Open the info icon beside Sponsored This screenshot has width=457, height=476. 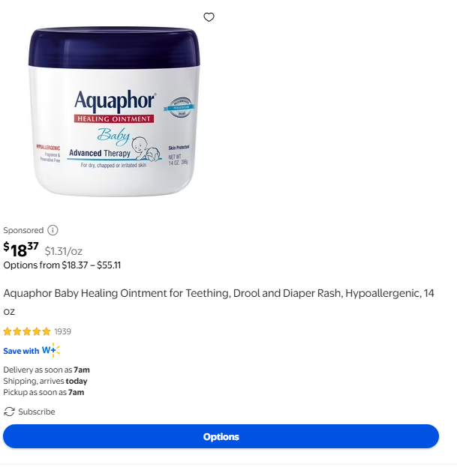point(53,230)
